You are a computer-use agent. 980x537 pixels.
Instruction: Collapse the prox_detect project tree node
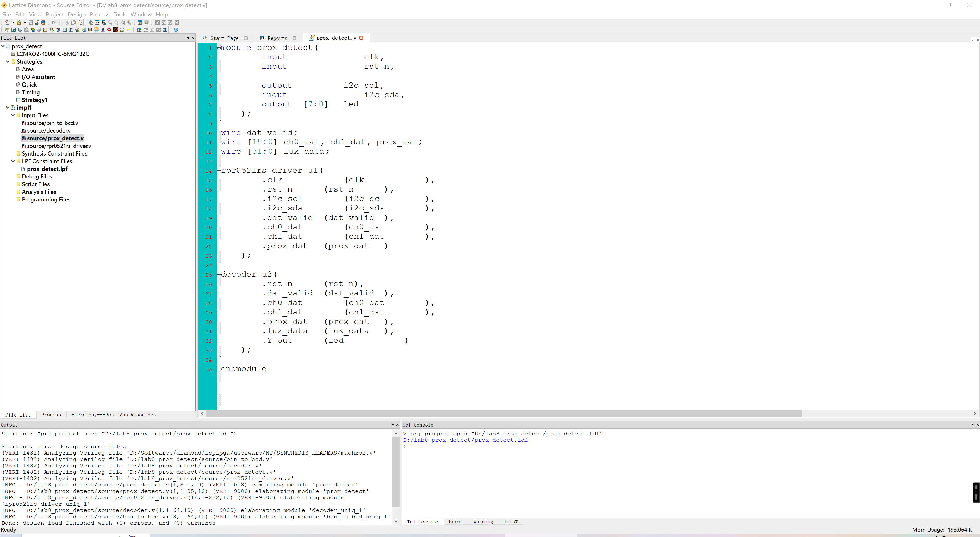(x=3, y=46)
